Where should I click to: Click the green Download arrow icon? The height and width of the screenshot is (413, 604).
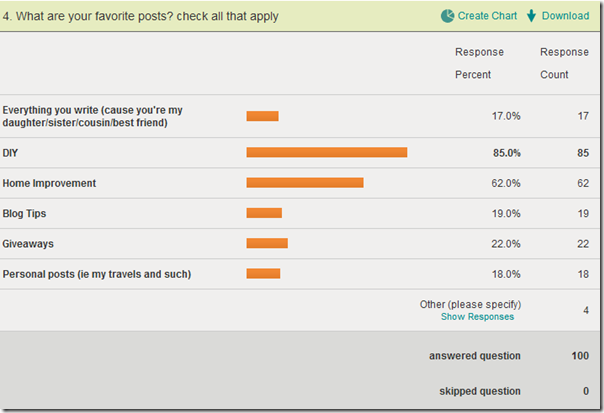[x=531, y=16]
